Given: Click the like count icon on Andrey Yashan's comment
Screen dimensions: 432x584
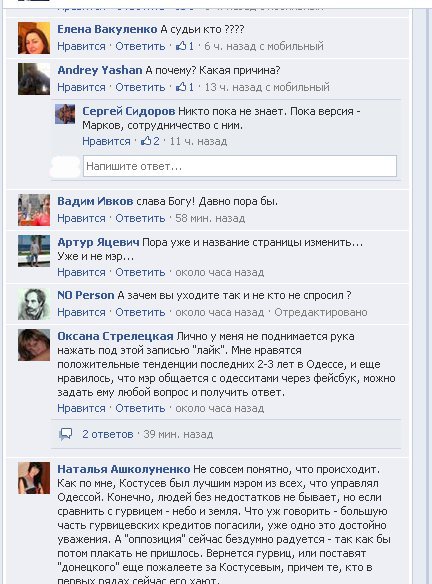Looking at the screenshot, I should pyautogui.click(x=181, y=87).
